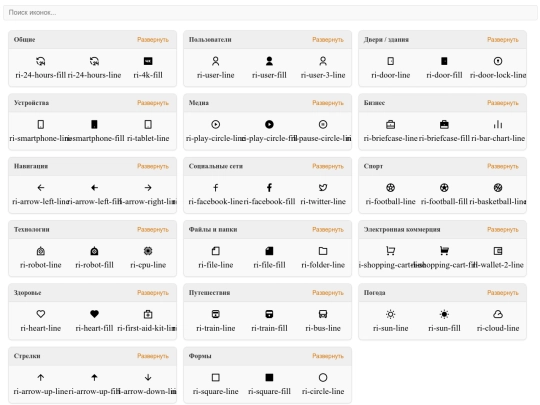Screen dimensions: 540x405
Task: Select the ri-train-line icon
Action: pos(216,314)
